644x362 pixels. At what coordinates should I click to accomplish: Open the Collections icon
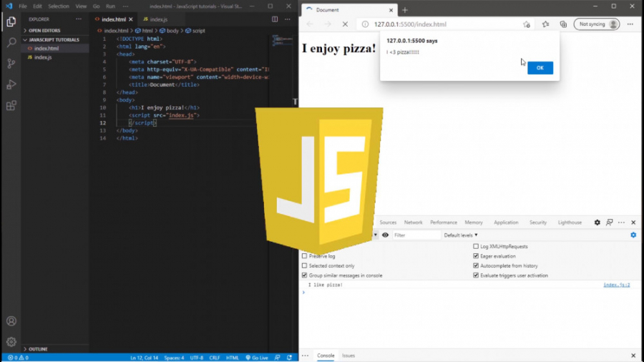click(564, 24)
